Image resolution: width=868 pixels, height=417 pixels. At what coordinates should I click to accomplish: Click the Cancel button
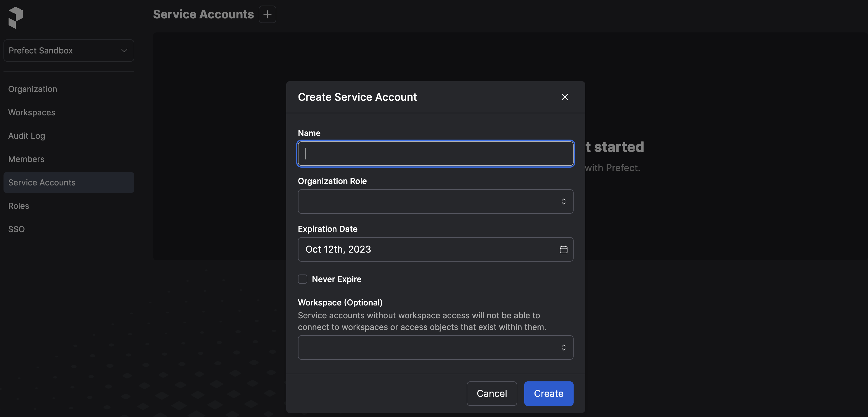(x=492, y=393)
